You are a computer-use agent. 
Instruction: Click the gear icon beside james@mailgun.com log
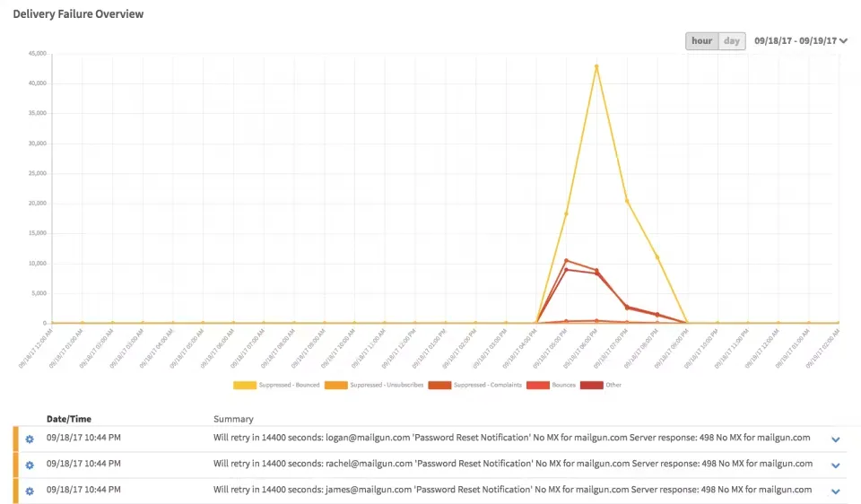pyautogui.click(x=30, y=491)
